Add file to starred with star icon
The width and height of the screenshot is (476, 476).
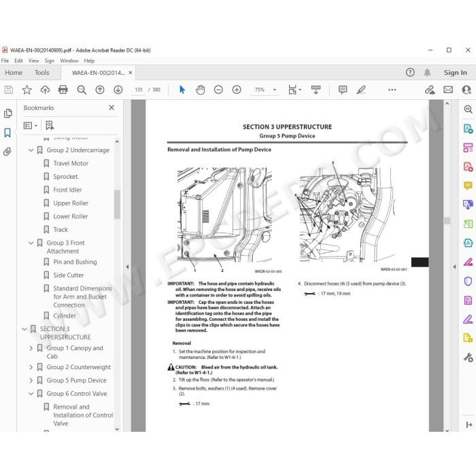point(27,90)
